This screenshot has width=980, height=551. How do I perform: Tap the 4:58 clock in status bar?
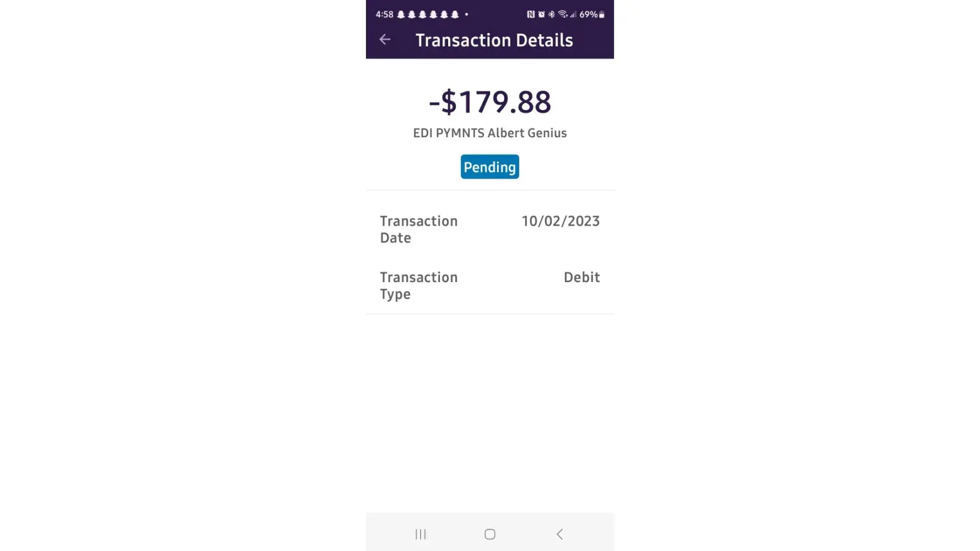384,14
